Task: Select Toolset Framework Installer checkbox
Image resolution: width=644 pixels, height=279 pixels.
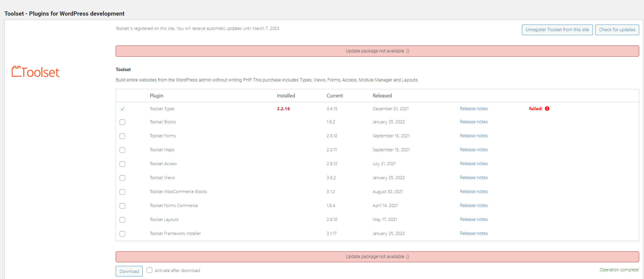Action: 122,234
